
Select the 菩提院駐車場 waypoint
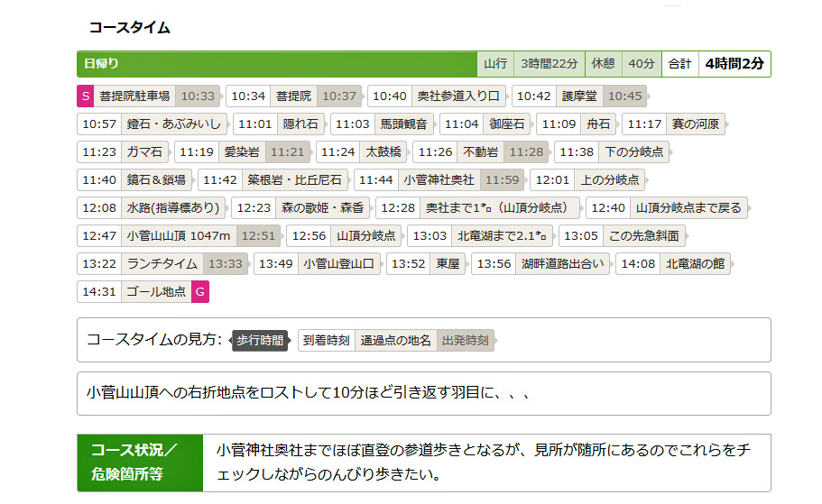(x=134, y=96)
